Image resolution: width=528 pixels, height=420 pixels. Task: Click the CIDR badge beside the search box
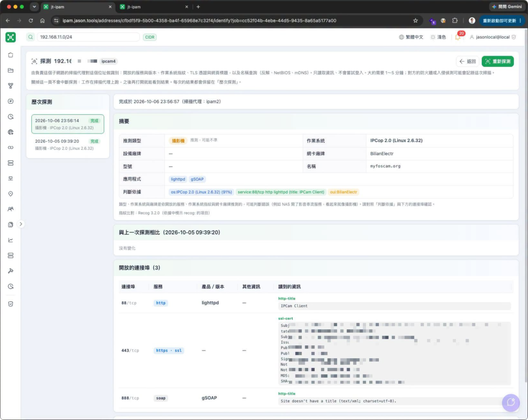pos(150,37)
